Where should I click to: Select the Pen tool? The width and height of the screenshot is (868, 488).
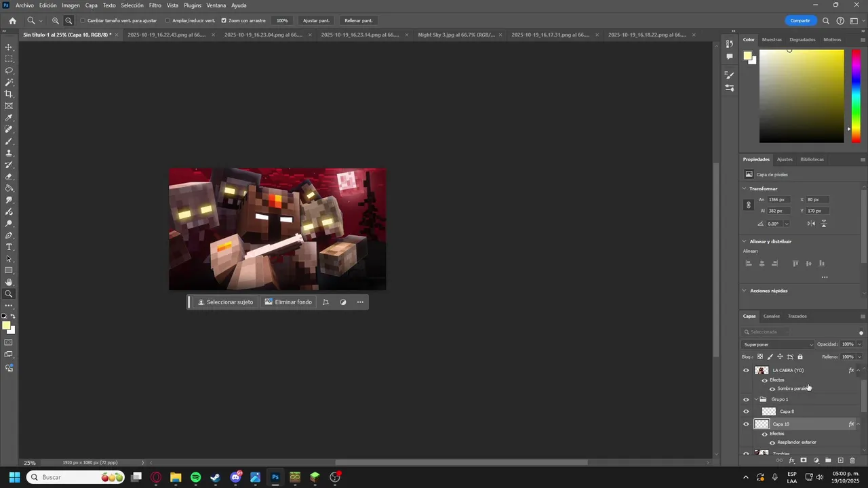coord(9,235)
